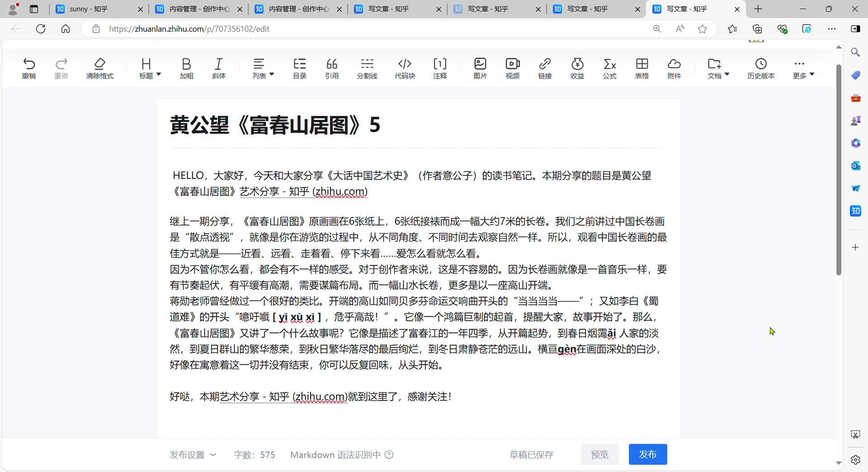Open the zoom magnifier in address bar

(657, 29)
